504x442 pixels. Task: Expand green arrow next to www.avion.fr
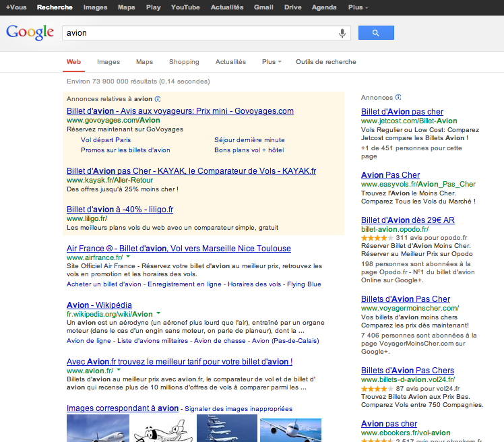point(119,370)
